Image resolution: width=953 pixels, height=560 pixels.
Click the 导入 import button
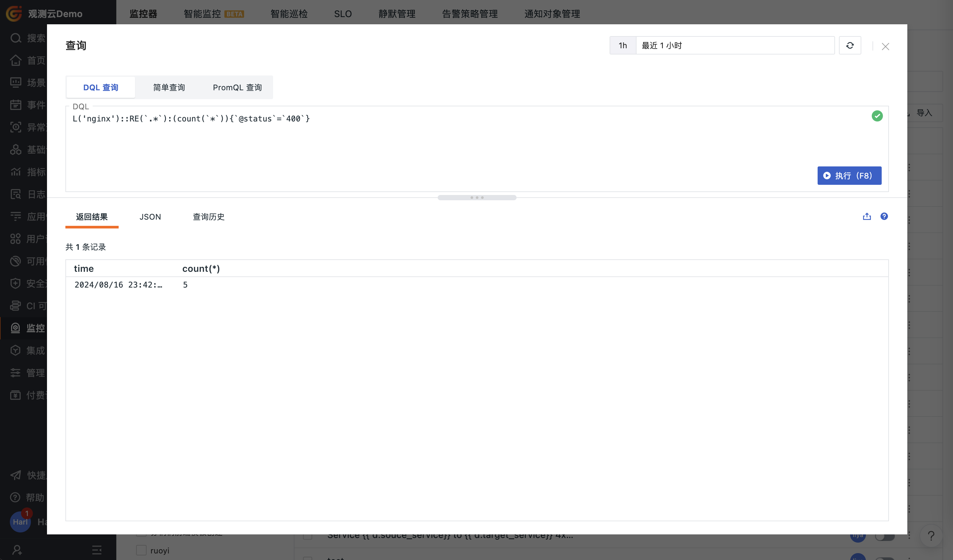point(926,113)
